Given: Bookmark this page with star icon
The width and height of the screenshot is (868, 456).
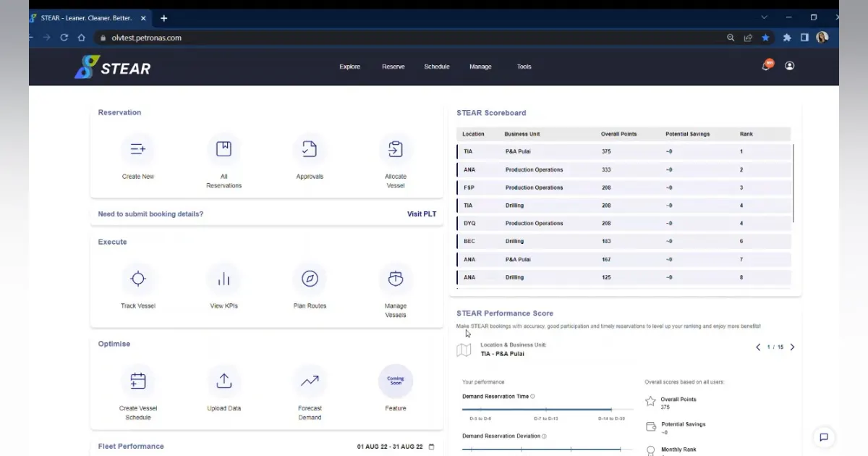Looking at the screenshot, I should pyautogui.click(x=765, y=38).
